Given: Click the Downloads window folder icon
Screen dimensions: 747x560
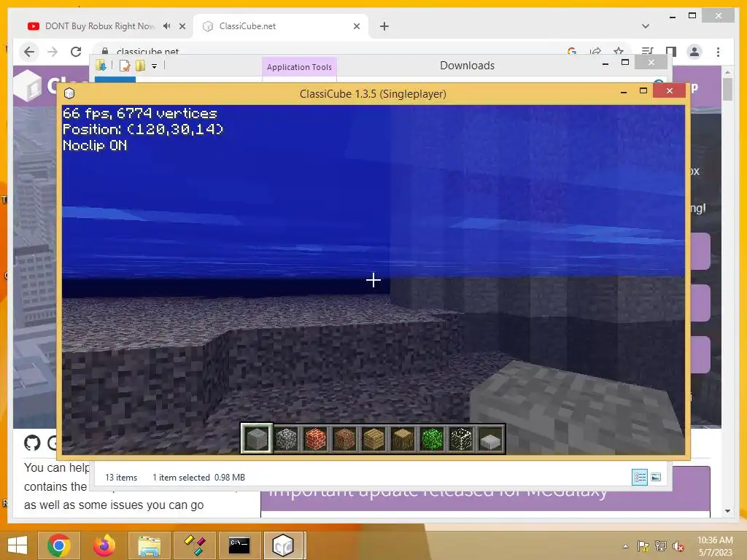Looking at the screenshot, I should 101,65.
